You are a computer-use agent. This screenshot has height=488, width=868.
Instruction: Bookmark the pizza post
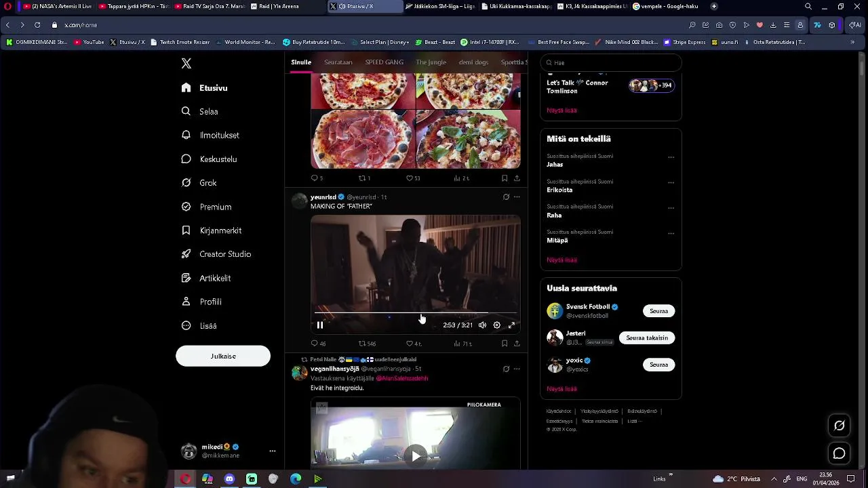505,178
